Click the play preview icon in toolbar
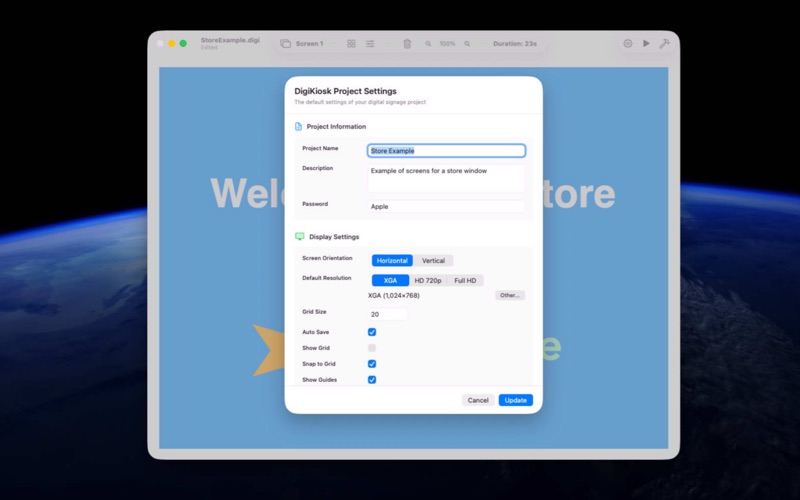Image resolution: width=800 pixels, height=500 pixels. (x=646, y=43)
